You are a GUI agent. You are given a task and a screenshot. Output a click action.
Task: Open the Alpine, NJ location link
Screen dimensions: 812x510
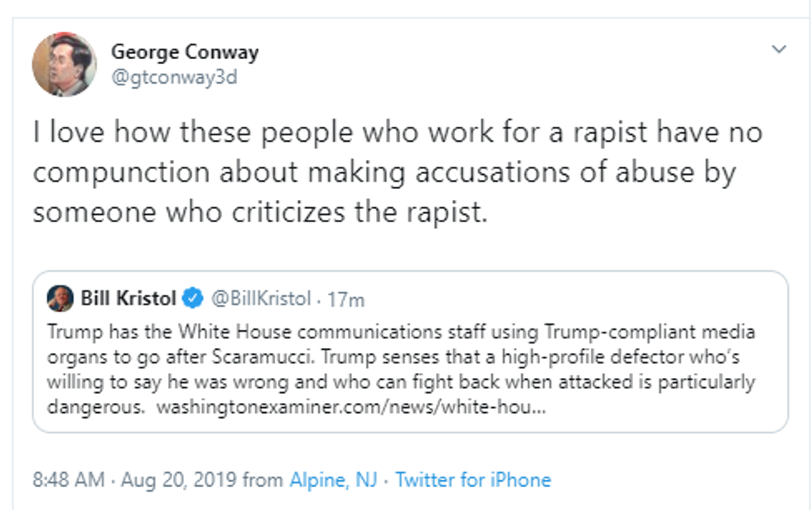(x=332, y=479)
